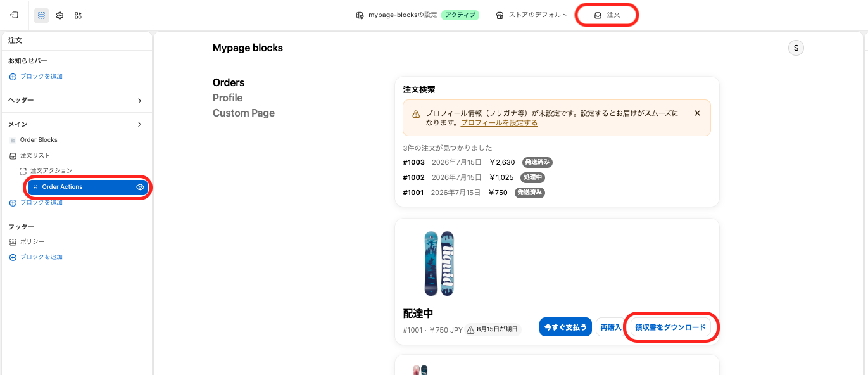Dismiss the profile info banner

697,113
